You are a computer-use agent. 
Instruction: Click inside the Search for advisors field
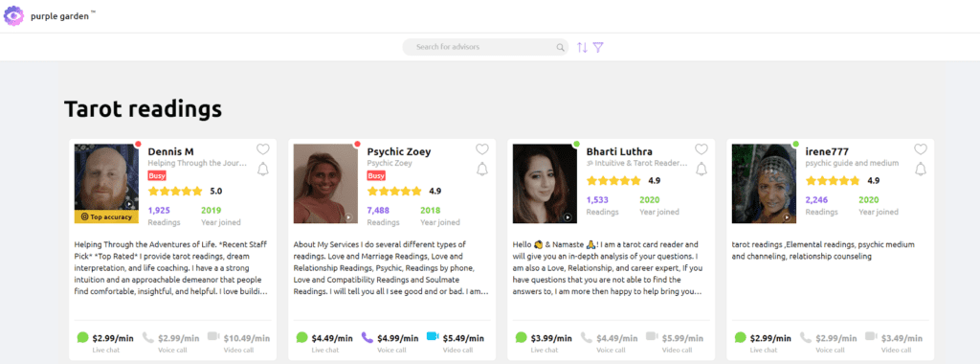(x=485, y=48)
